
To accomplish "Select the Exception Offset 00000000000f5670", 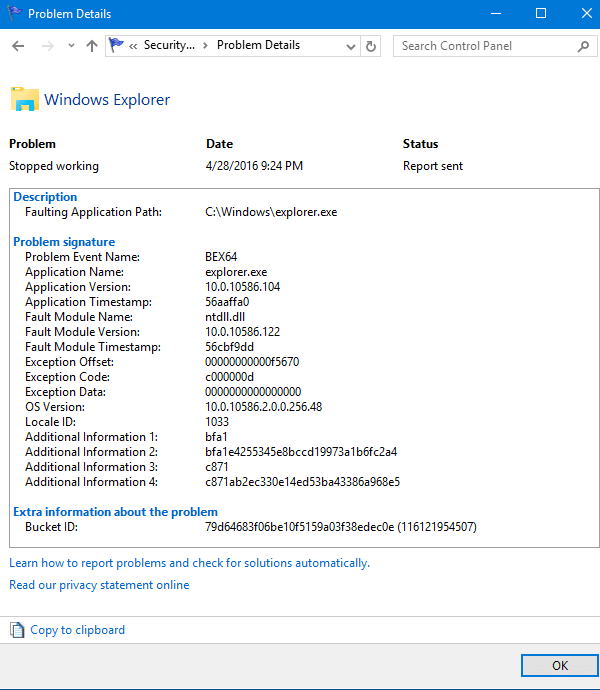I will (x=252, y=362).
